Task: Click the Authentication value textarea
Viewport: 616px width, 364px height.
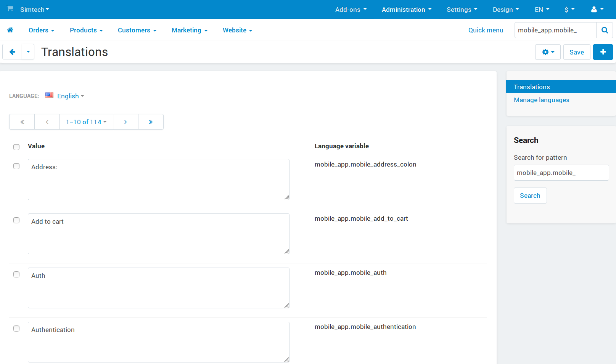Action: pyautogui.click(x=159, y=342)
